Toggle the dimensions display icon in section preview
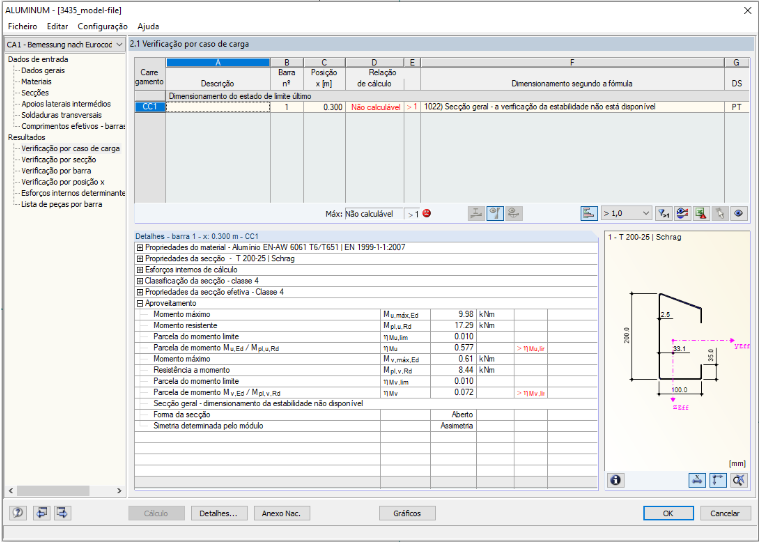This screenshot has width=760, height=542. (697, 480)
